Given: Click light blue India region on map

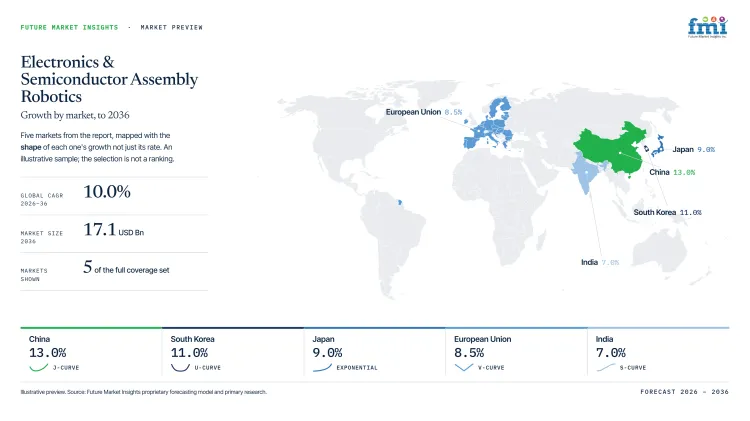Looking at the screenshot, I should [586, 174].
